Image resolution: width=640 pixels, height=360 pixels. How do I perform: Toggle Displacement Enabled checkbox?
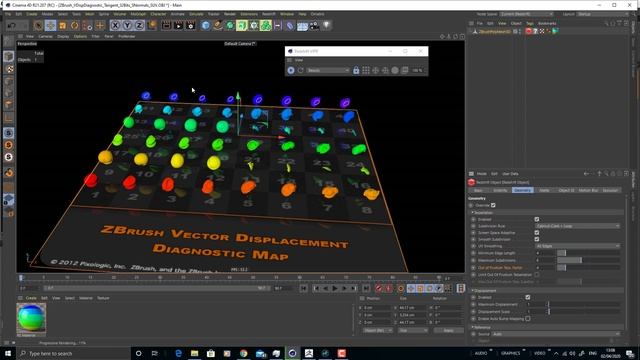(x=528, y=297)
